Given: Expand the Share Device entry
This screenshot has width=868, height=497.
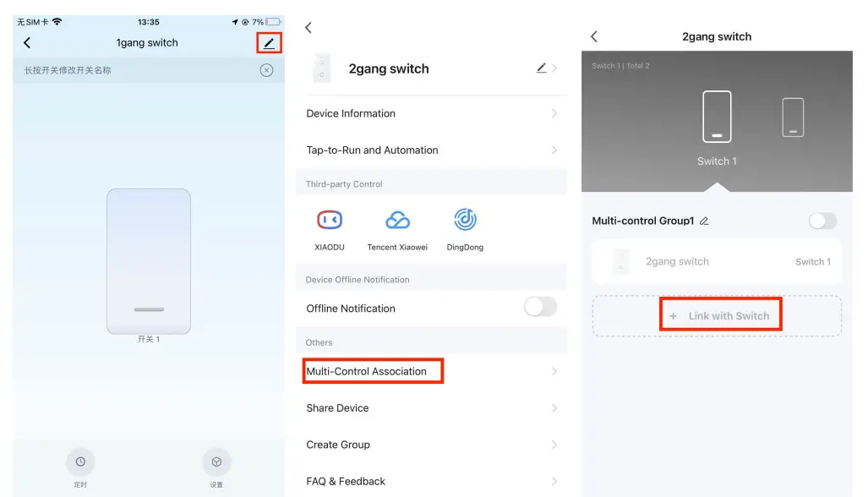Looking at the screenshot, I should 431,408.
